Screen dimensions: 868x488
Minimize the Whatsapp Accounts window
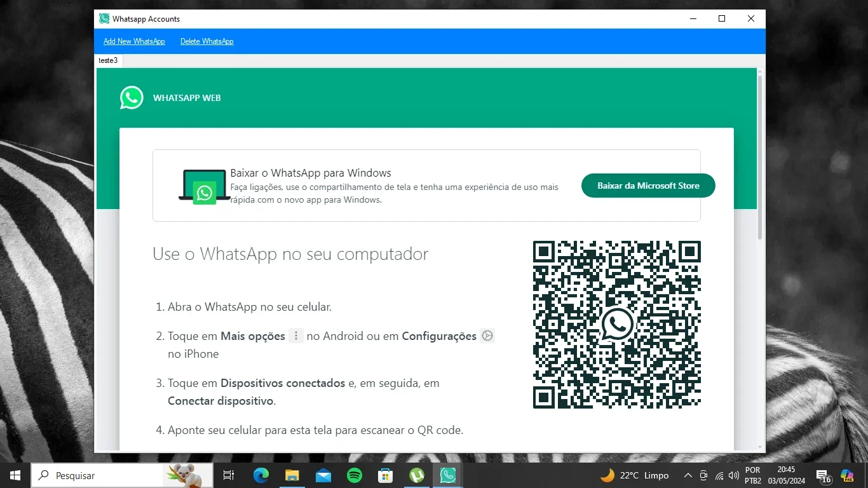pyautogui.click(x=693, y=19)
